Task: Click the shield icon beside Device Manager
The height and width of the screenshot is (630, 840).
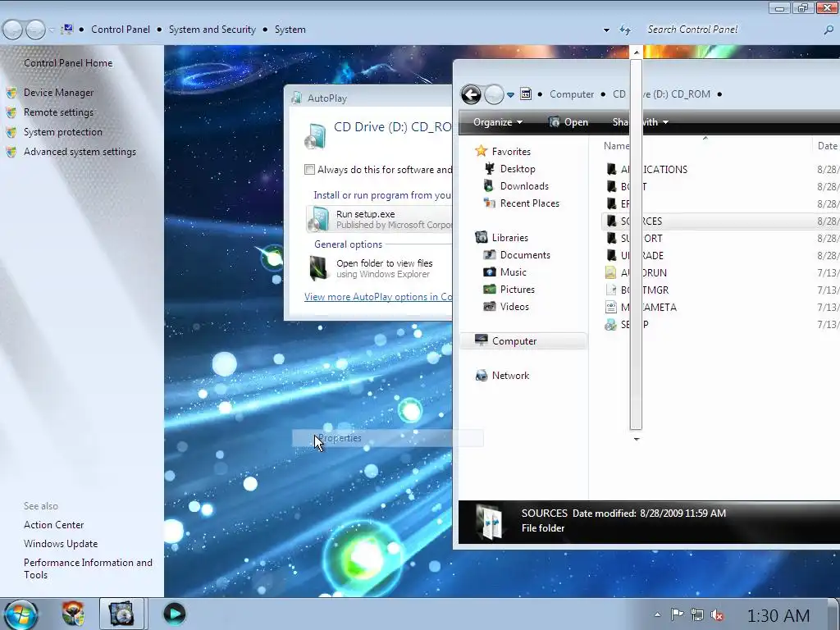Action: (11, 93)
